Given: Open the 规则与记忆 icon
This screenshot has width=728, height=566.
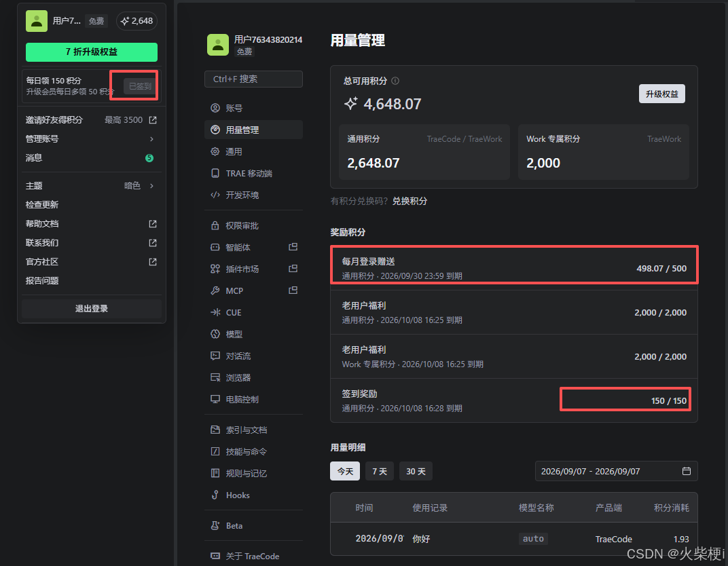Looking at the screenshot, I should pos(215,473).
